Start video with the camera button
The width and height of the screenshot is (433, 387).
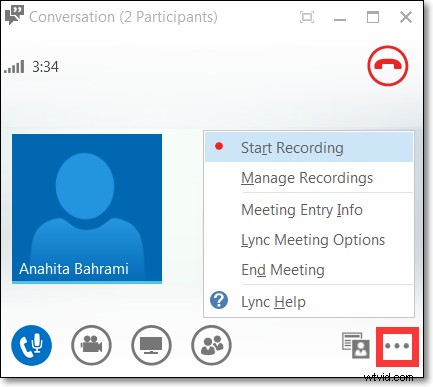pos(91,345)
